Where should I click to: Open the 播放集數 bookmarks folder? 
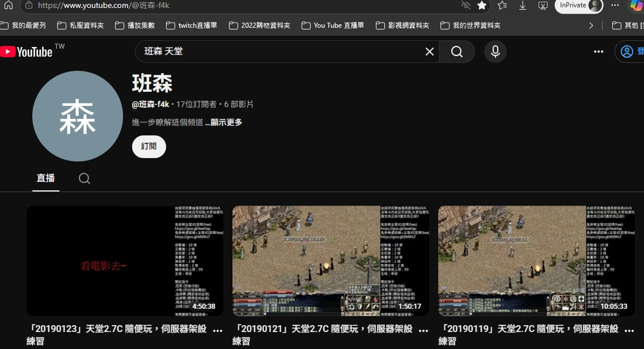pyautogui.click(x=135, y=25)
